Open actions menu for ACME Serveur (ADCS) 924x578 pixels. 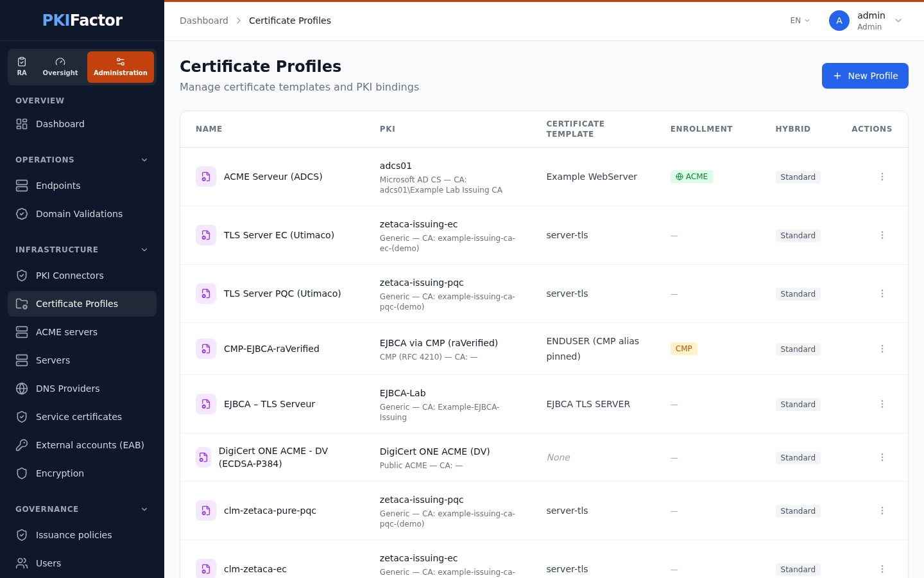tap(882, 177)
